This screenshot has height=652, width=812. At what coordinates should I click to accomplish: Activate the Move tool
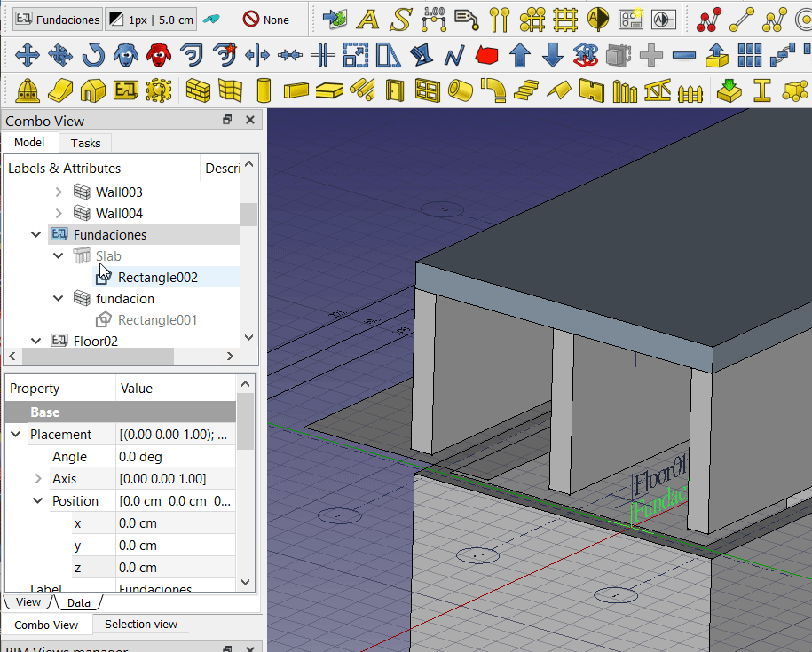[x=28, y=56]
